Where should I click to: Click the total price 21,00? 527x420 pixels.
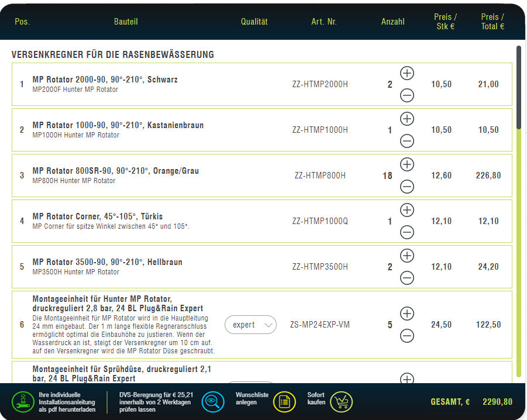pos(488,84)
